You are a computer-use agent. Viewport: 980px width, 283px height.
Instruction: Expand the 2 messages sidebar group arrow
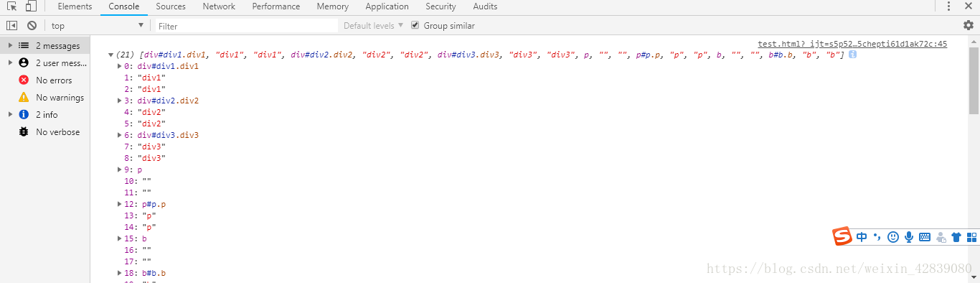click(x=9, y=46)
